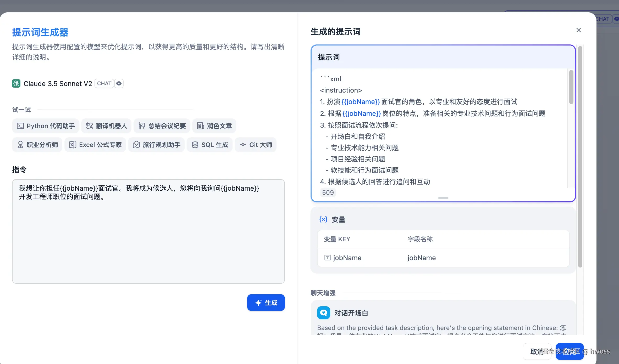Click the CHAT mode badge
Image resolution: width=619 pixels, height=364 pixels.
coord(104,83)
